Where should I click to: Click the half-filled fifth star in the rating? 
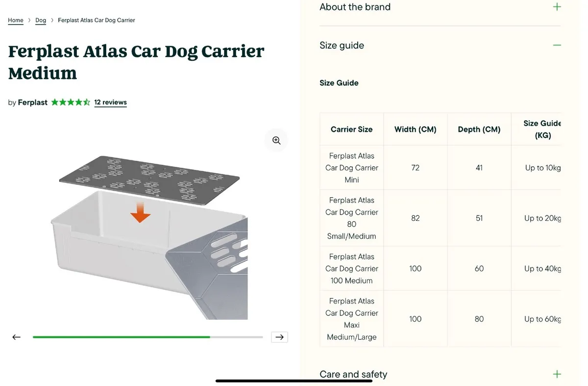(86, 102)
